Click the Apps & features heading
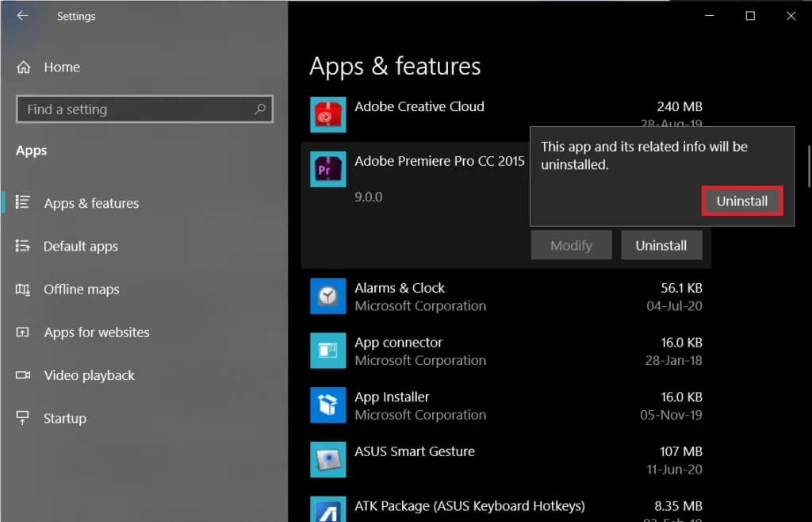Viewport: 812px width, 522px height. pyautogui.click(x=395, y=67)
